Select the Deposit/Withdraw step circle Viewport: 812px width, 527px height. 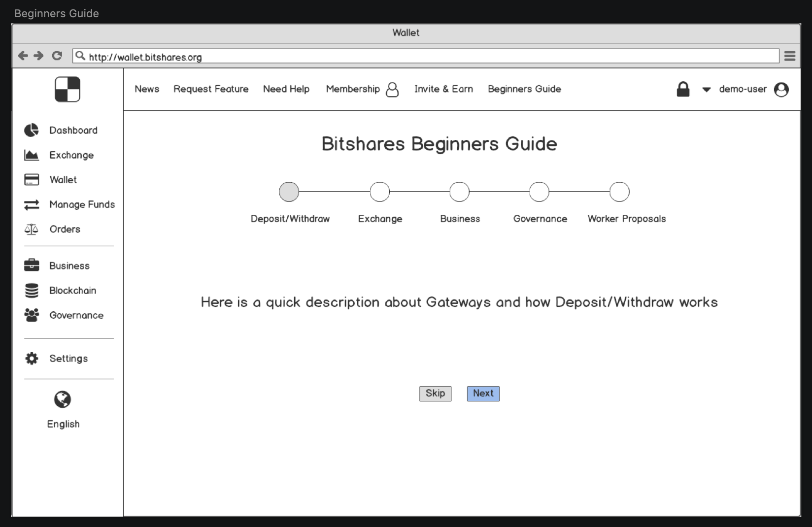[x=289, y=192]
